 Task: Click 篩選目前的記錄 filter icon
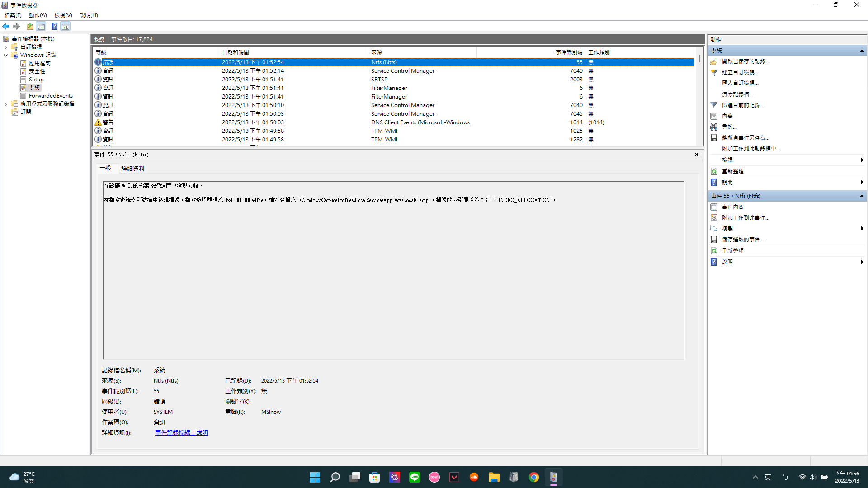point(714,105)
